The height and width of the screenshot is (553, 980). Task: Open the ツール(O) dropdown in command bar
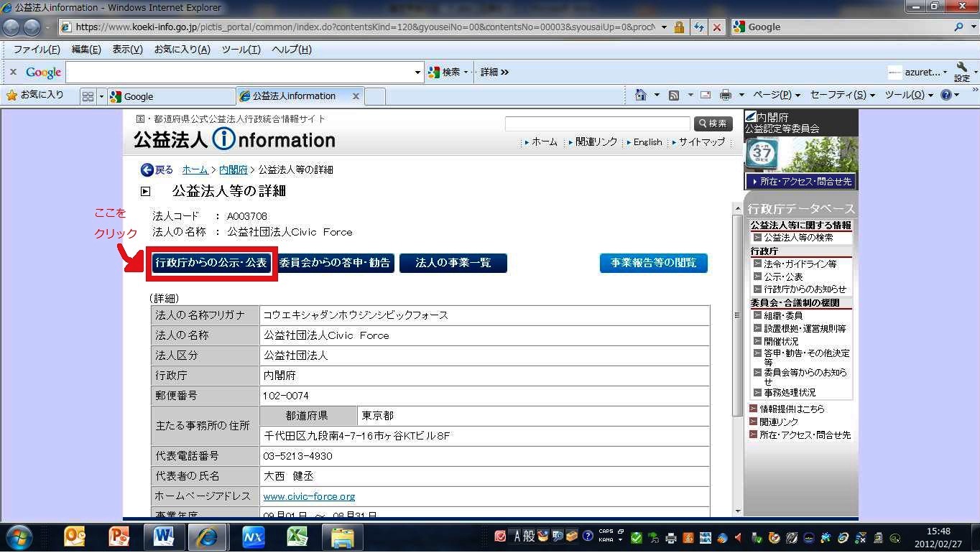(909, 95)
